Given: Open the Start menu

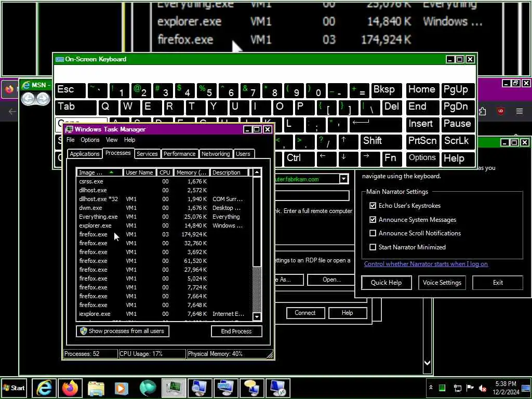Looking at the screenshot, I should 14,388.
